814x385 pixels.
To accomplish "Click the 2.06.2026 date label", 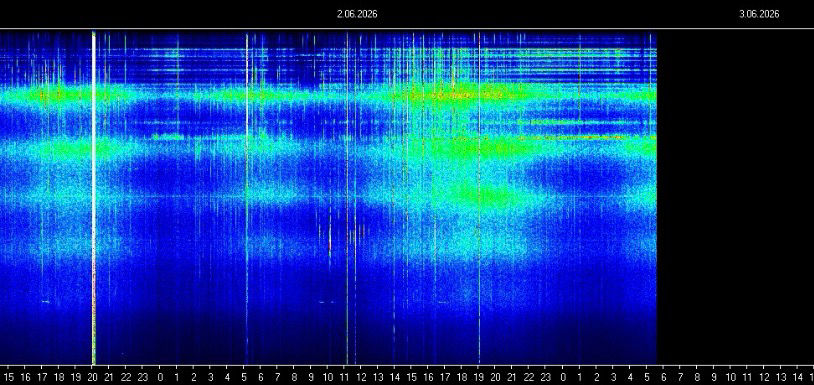I will click(x=357, y=15).
